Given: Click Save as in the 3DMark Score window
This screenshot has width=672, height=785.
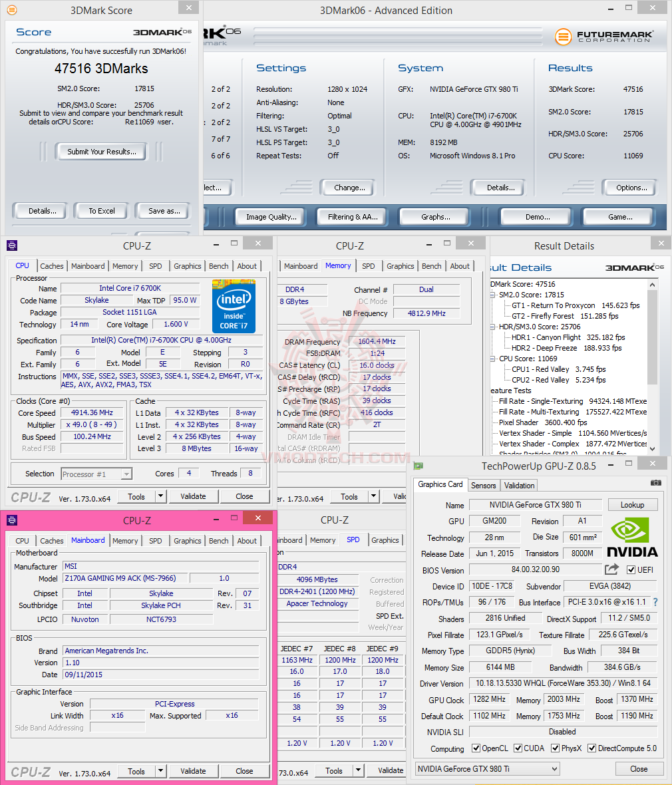Looking at the screenshot, I should pyautogui.click(x=164, y=211).
